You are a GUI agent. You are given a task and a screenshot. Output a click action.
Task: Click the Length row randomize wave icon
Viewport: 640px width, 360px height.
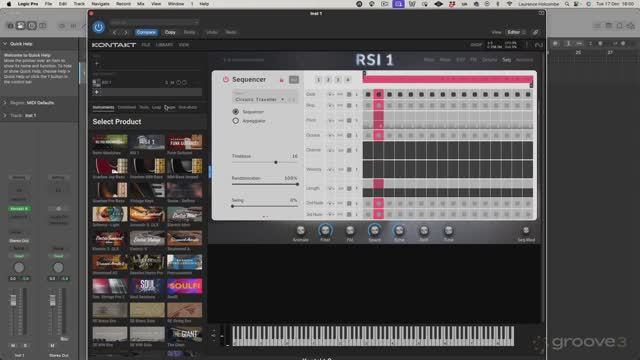pos(331,189)
